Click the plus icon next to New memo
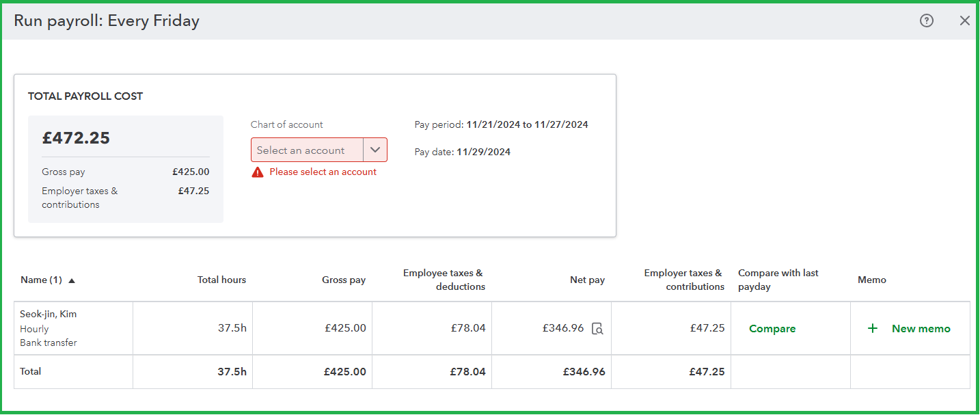 click(x=873, y=328)
